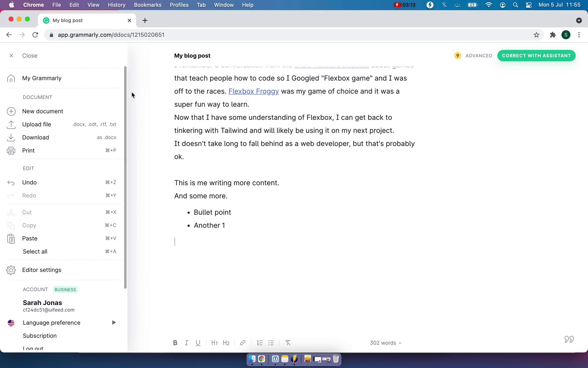Open the 9 Advanced suggestions badge
588x368 pixels.
473,56
